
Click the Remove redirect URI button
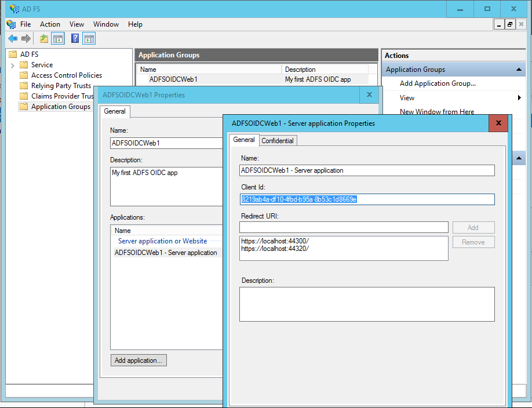pyautogui.click(x=473, y=242)
